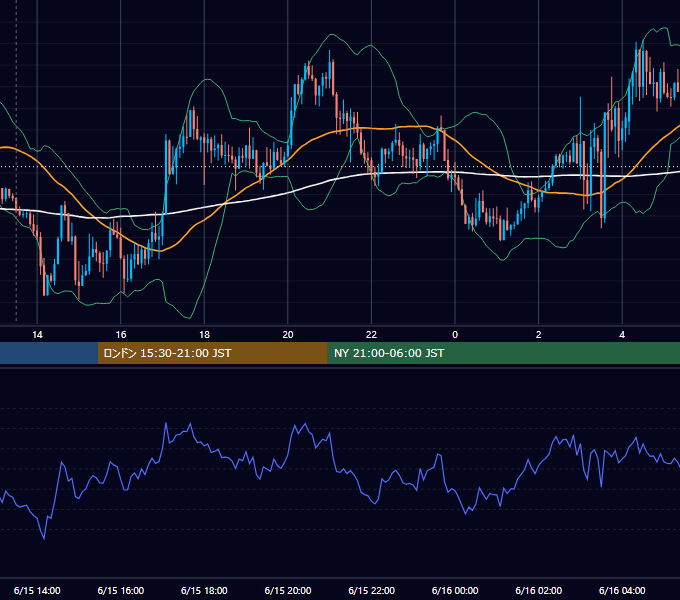Image resolution: width=680 pixels, height=600 pixels.
Task: Click the 16 hour label on price axis
Action: (121, 335)
